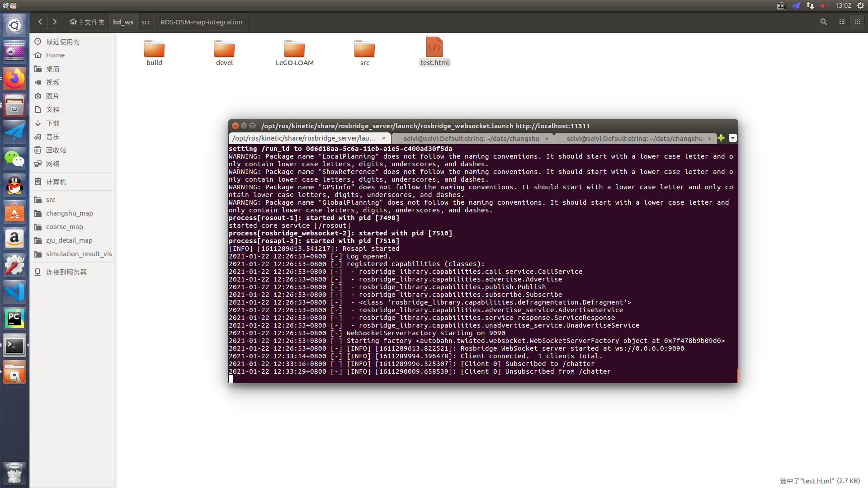The width and height of the screenshot is (868, 488).
Task: Launch Visual Studio Code from dock
Action: 14,292
